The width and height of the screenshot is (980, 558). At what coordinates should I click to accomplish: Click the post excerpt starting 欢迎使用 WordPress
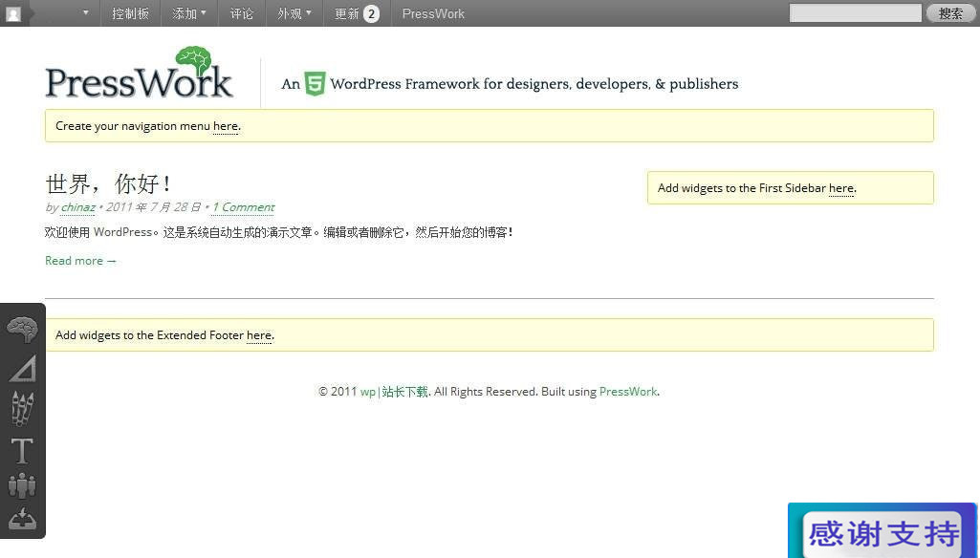(279, 232)
